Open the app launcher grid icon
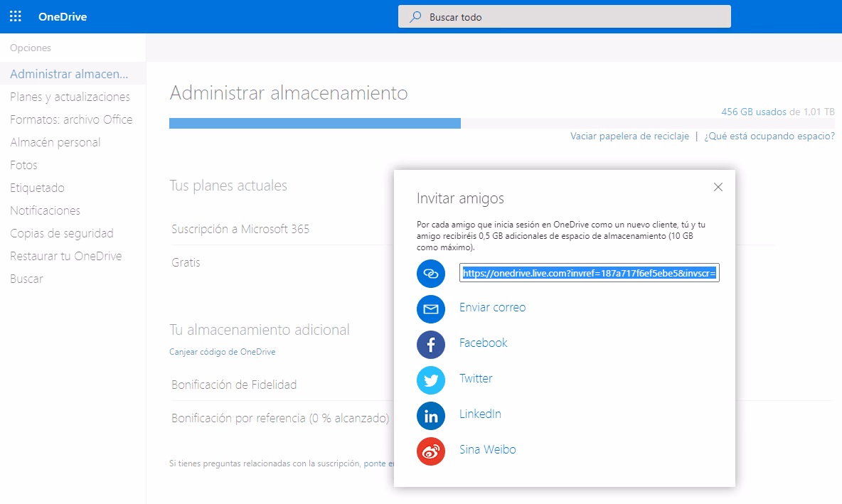This screenshot has width=842, height=504. coord(16,16)
